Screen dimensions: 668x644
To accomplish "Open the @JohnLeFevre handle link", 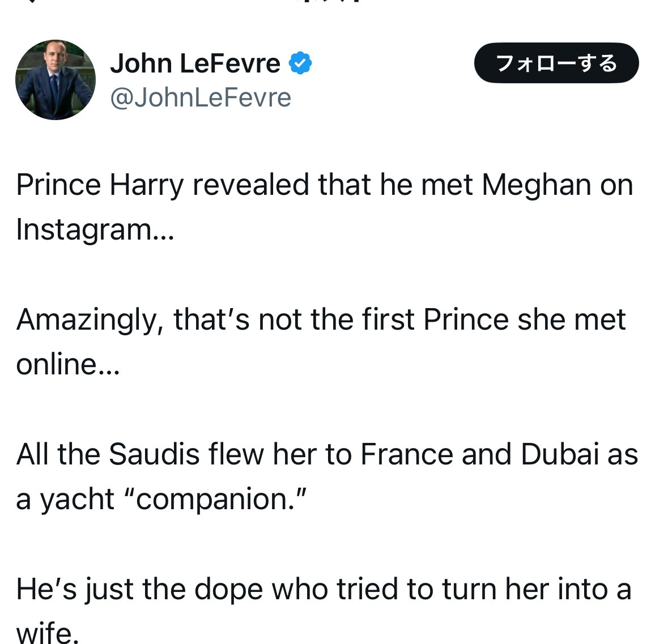I will (x=200, y=97).
